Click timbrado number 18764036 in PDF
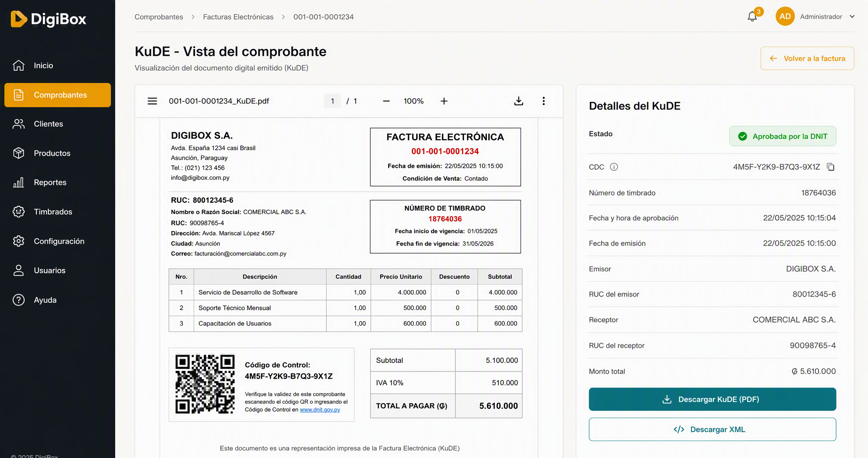Image resolution: width=868 pixels, height=458 pixels. pyautogui.click(x=445, y=219)
